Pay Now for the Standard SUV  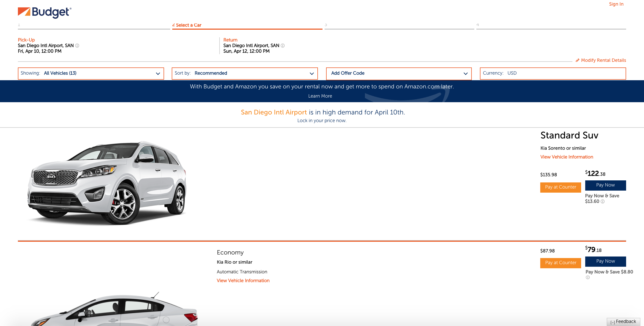coord(605,185)
